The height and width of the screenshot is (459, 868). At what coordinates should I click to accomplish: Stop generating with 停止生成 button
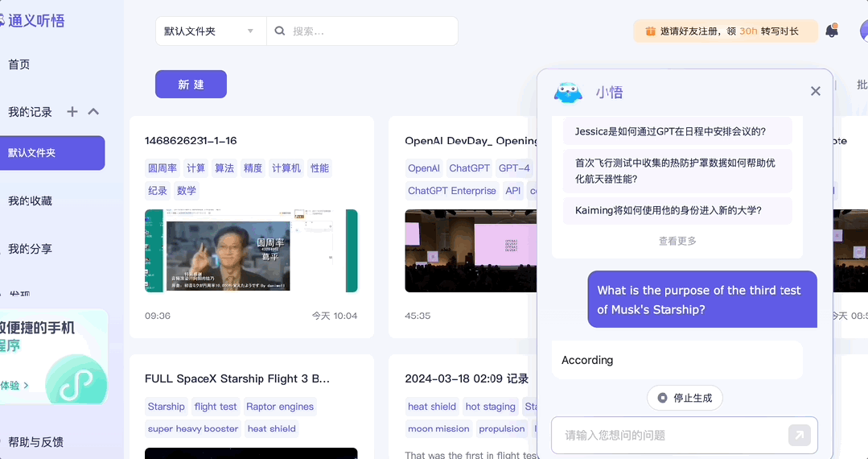coord(685,398)
